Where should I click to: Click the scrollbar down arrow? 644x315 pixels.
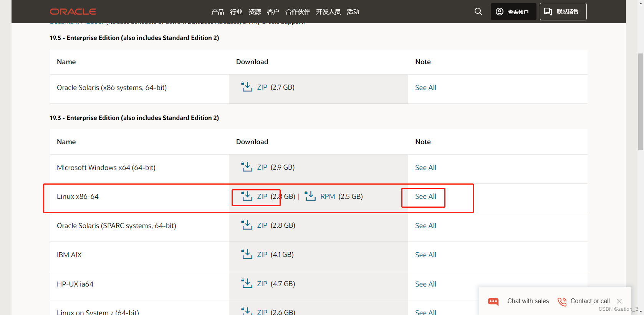pos(641,312)
